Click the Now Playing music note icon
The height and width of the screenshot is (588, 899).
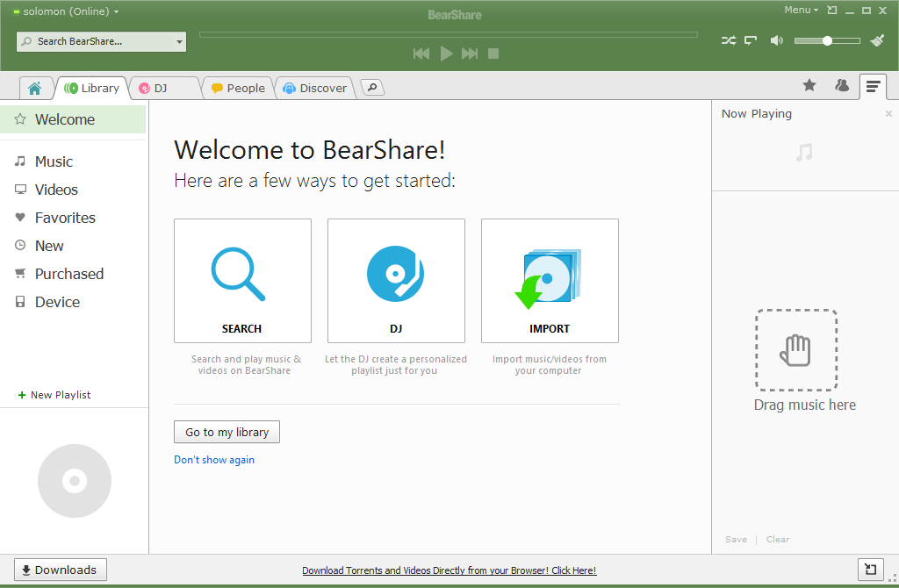[x=804, y=153]
